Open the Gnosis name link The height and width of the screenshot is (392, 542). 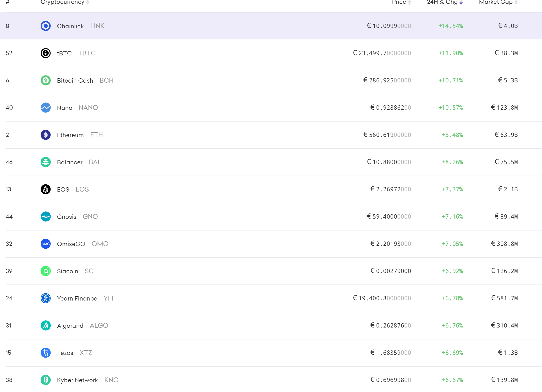pos(67,217)
